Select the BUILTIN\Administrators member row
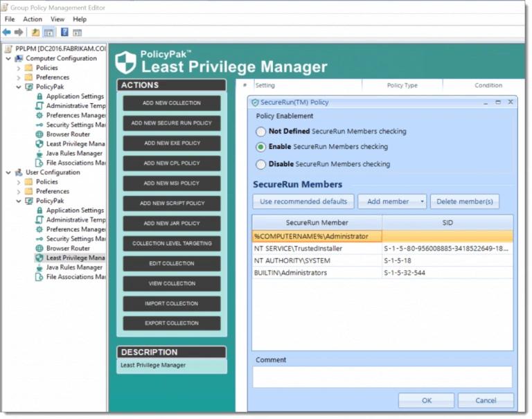The image size is (532, 419). coord(382,273)
